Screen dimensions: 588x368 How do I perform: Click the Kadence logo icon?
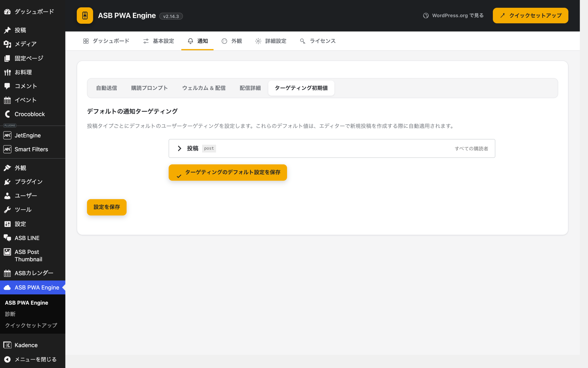(7, 345)
